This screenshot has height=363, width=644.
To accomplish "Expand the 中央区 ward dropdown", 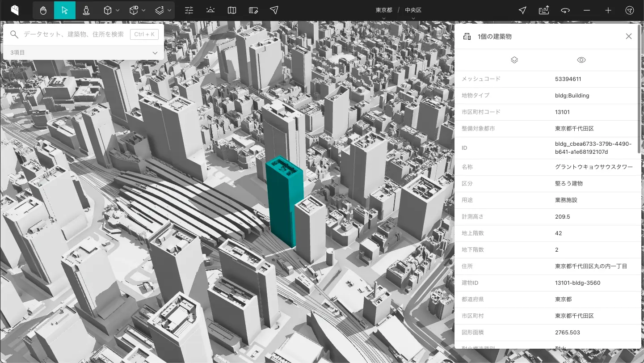I will tap(413, 19).
